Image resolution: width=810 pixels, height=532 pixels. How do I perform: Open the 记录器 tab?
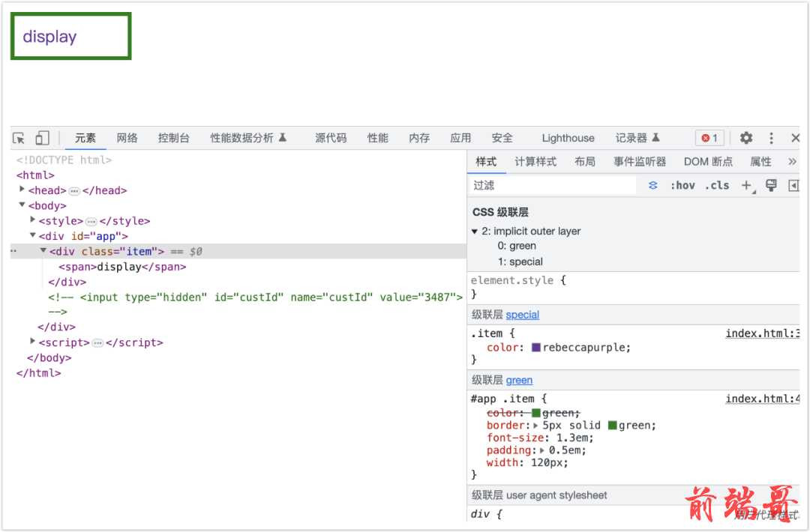point(637,138)
